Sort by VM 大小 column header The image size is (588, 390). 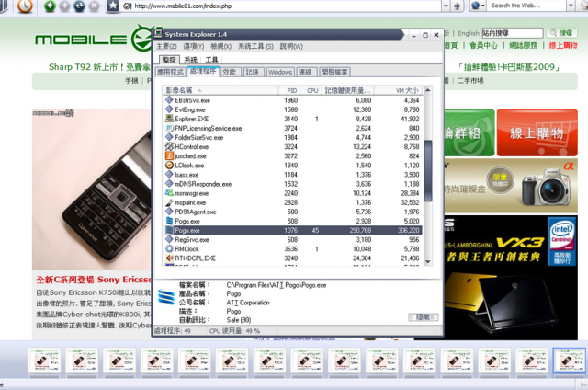tap(398, 90)
